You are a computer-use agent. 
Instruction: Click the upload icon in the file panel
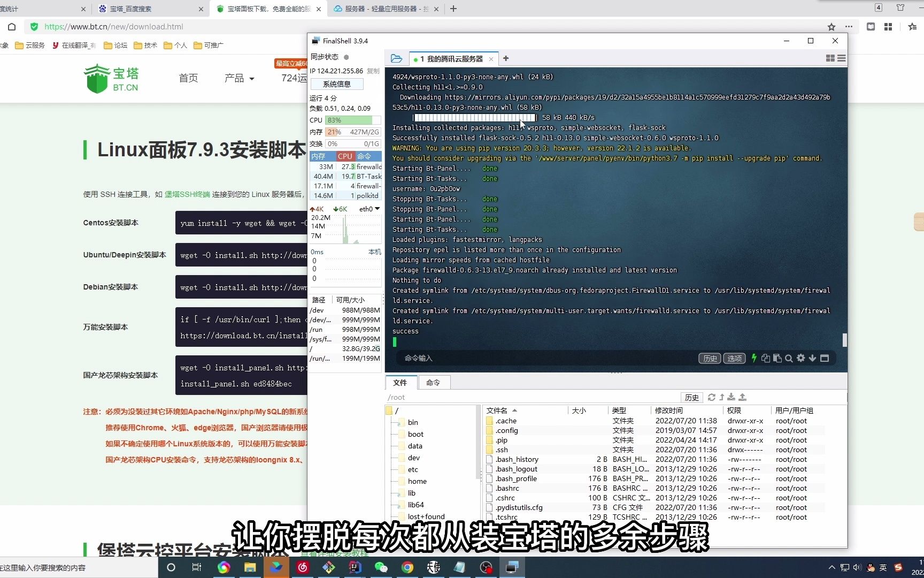[x=742, y=397]
